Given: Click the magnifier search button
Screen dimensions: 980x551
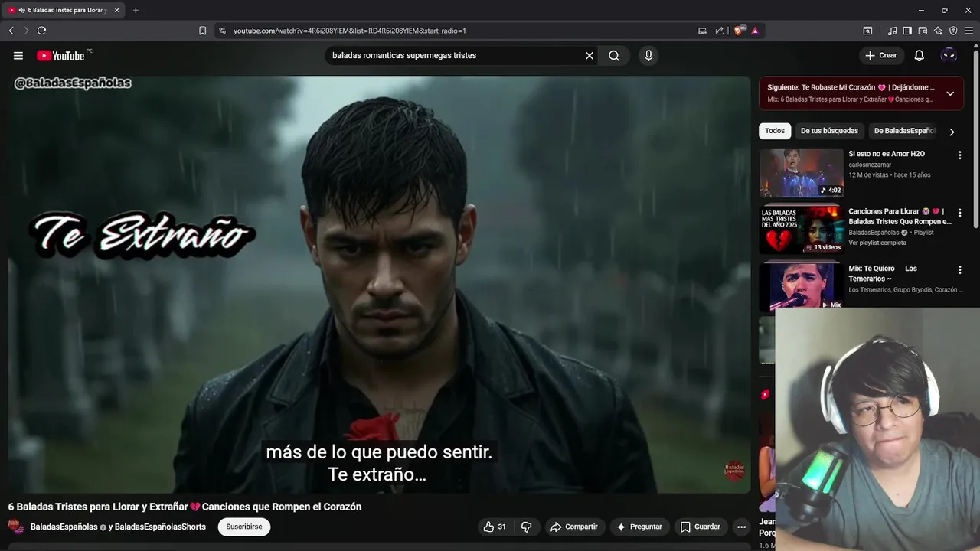Looking at the screenshot, I should coord(614,55).
